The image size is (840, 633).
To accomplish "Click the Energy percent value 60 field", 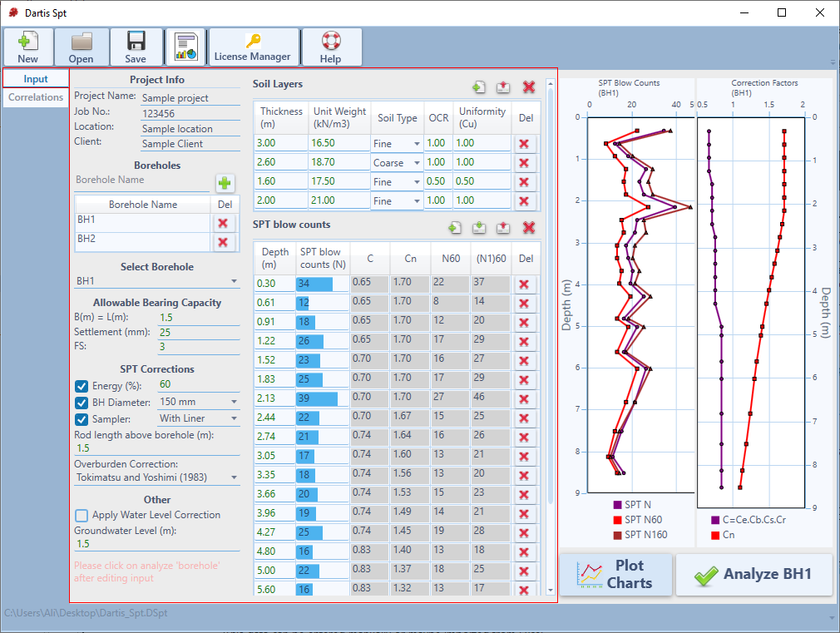I will pos(199,384).
